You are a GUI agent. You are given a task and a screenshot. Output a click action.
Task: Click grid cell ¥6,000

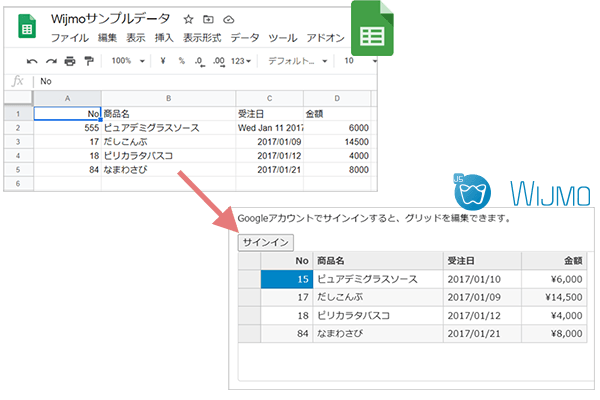554,279
